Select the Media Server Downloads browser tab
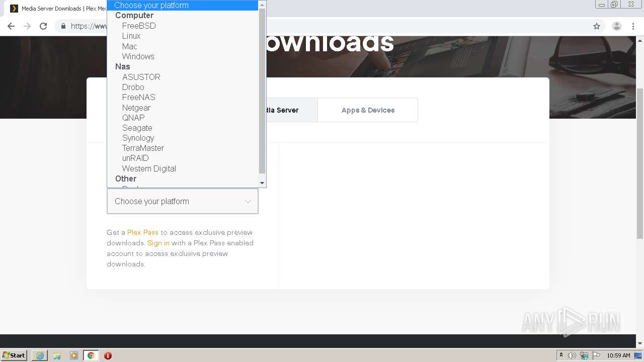The image size is (644, 362). pos(58,9)
